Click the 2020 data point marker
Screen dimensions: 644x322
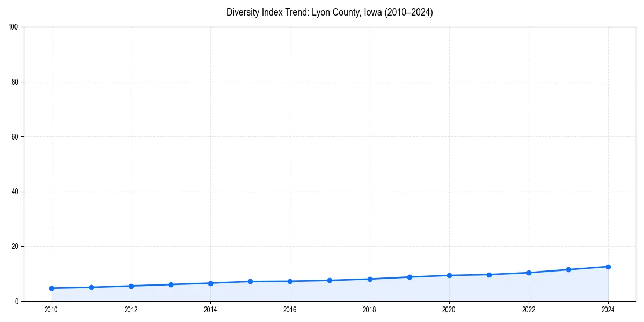tap(449, 275)
